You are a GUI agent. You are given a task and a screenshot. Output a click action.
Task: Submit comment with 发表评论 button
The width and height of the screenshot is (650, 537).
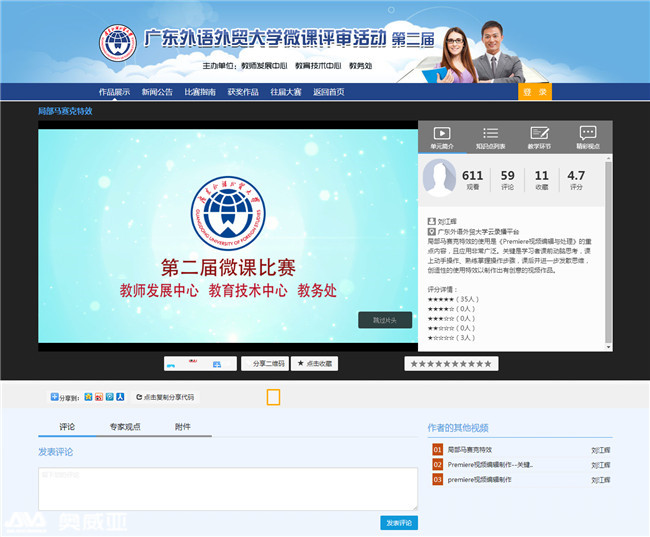pos(399,523)
